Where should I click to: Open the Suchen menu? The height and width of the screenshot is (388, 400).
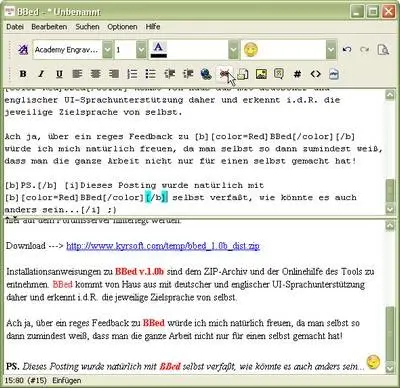click(x=87, y=27)
